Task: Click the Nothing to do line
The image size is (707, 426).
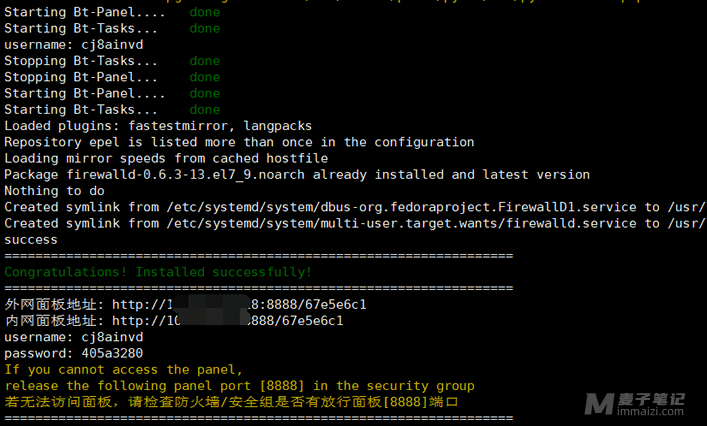Action: (54, 191)
